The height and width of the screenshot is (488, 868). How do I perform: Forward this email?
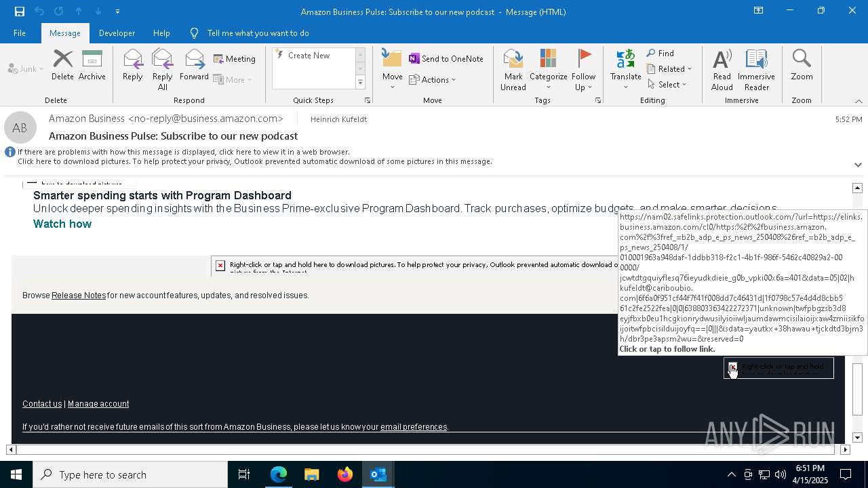click(x=194, y=65)
